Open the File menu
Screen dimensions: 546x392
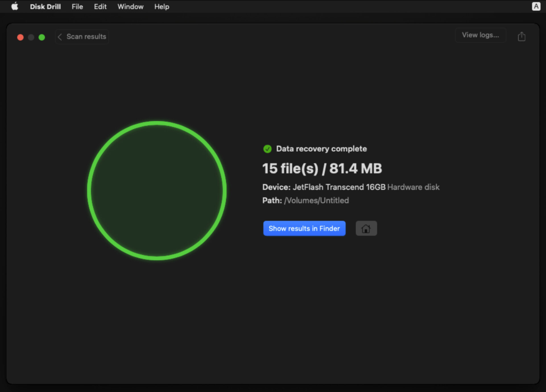click(x=77, y=7)
